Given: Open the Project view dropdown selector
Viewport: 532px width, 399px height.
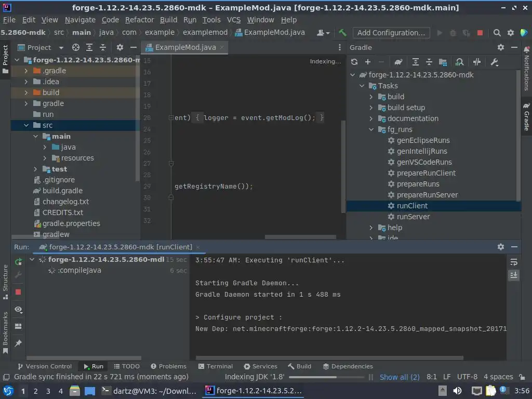Looking at the screenshot, I should (x=61, y=48).
